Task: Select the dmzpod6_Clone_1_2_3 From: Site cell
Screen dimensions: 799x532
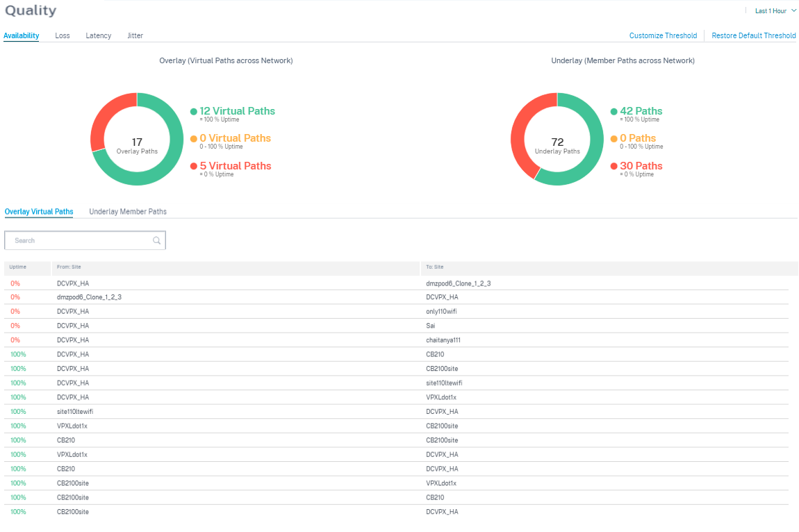Action: click(89, 297)
